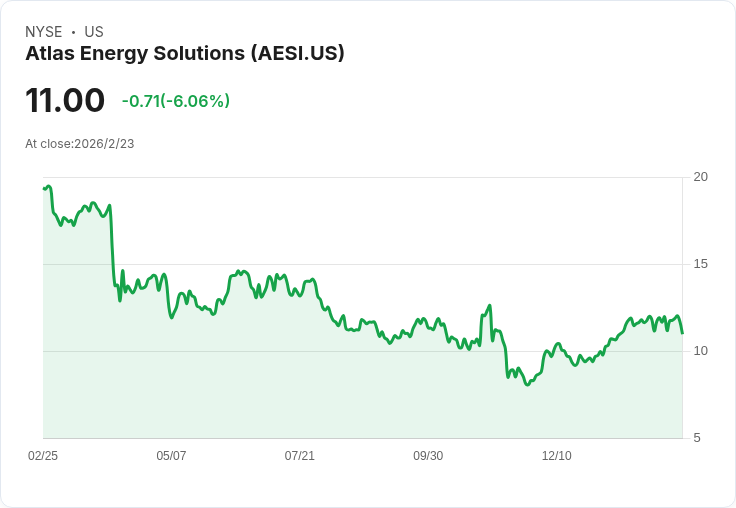Select the NYSE exchange label
The image size is (736, 508).
[44, 32]
